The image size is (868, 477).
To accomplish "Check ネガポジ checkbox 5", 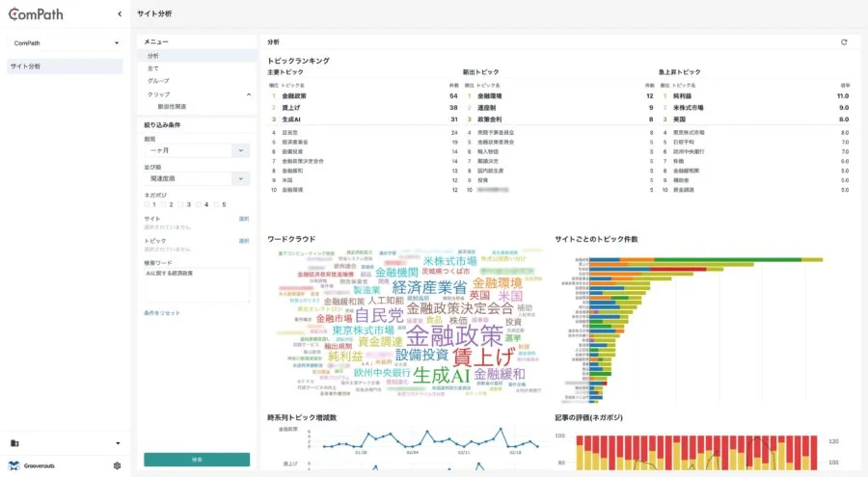I will 216,204.
